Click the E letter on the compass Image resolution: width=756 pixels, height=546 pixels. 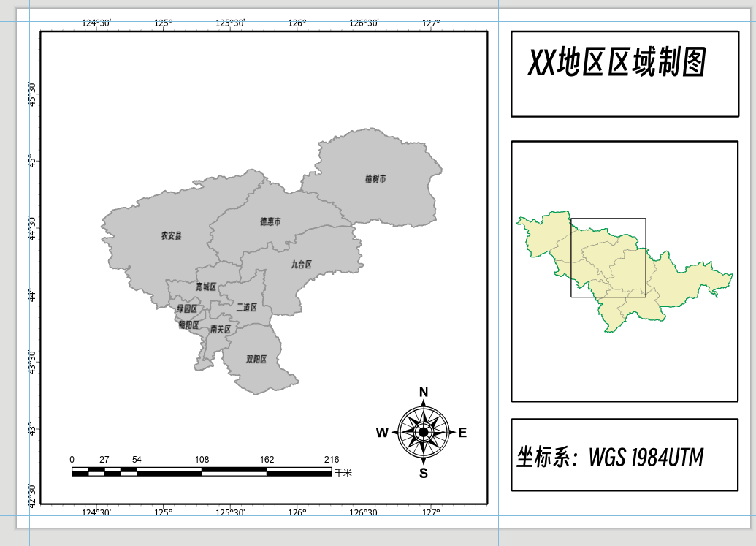[x=462, y=433]
